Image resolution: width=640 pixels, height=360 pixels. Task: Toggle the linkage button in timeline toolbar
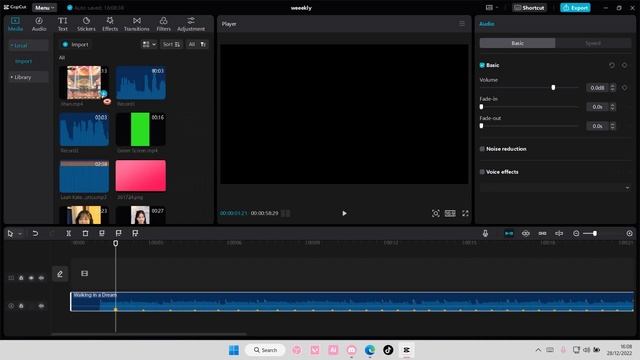tap(542, 233)
